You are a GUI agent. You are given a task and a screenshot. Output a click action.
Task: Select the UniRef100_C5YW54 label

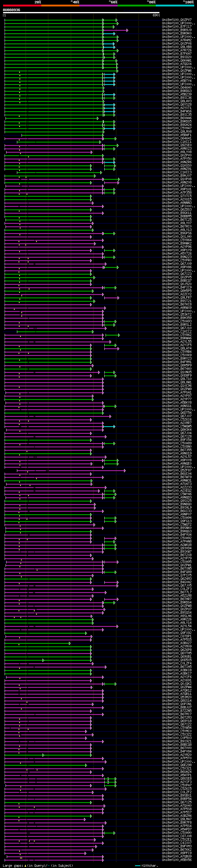pos(177,728)
